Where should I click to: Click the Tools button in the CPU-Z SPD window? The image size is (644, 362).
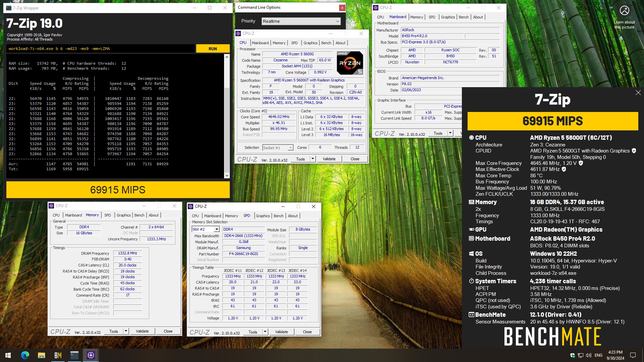pyautogui.click(x=253, y=332)
